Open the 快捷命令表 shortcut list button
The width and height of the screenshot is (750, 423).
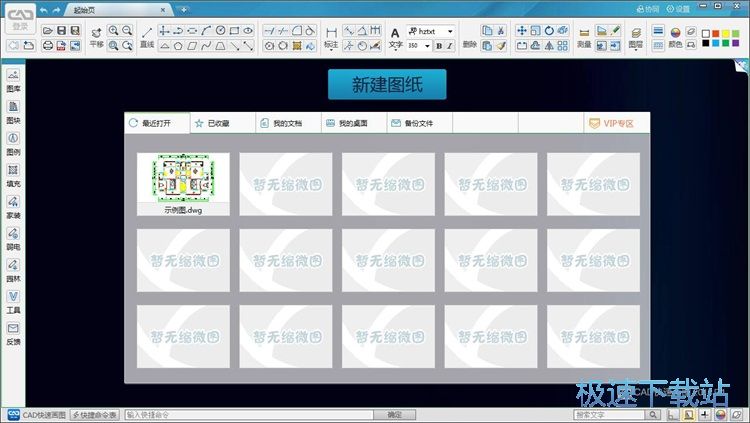[x=95, y=414]
